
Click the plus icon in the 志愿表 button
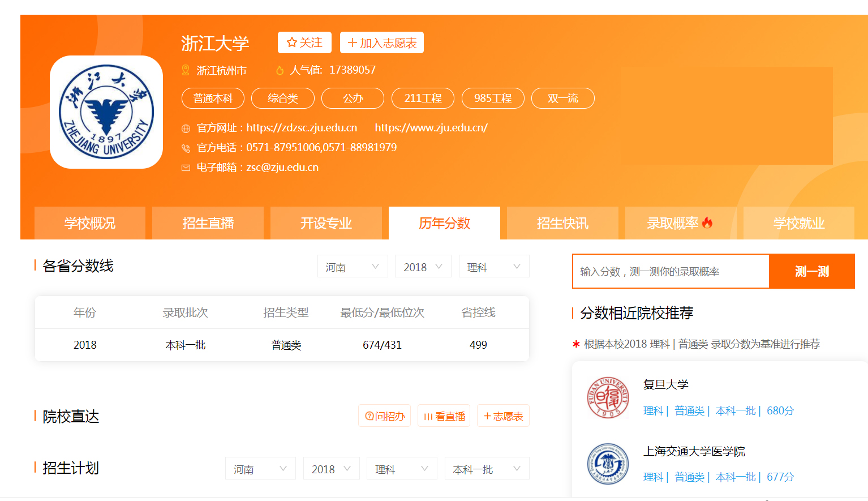point(488,416)
